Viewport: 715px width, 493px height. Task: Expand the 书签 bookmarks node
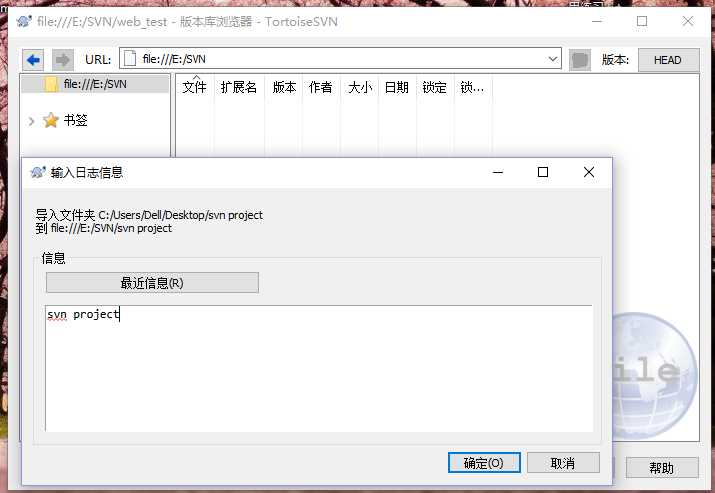pyautogui.click(x=31, y=121)
